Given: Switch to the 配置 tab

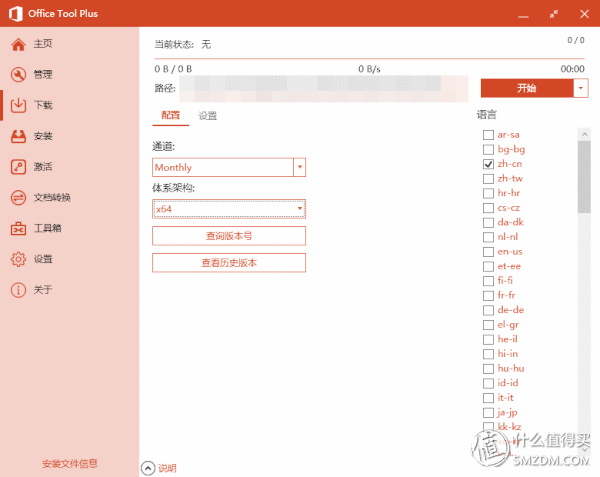Looking at the screenshot, I should coord(170,115).
